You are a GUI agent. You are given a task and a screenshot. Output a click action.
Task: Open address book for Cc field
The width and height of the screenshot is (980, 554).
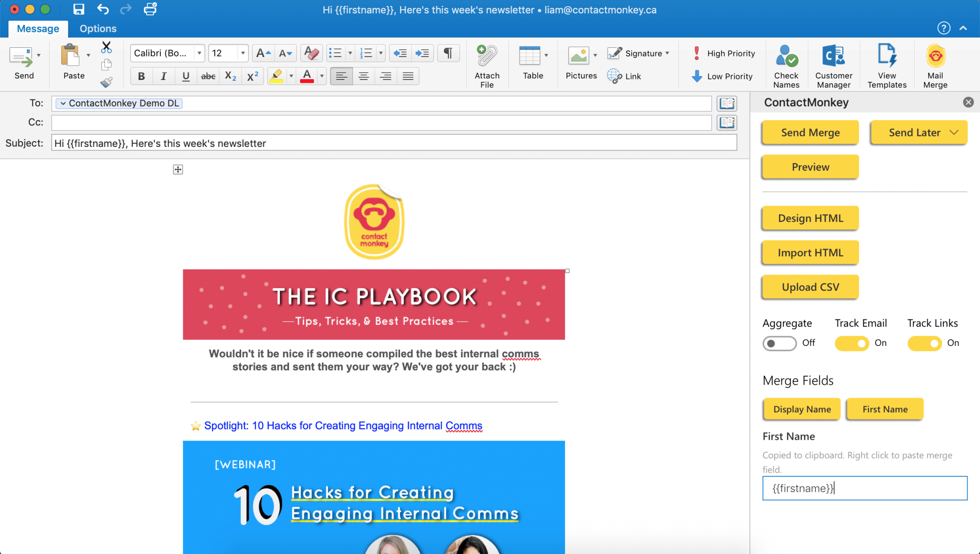[x=727, y=122]
